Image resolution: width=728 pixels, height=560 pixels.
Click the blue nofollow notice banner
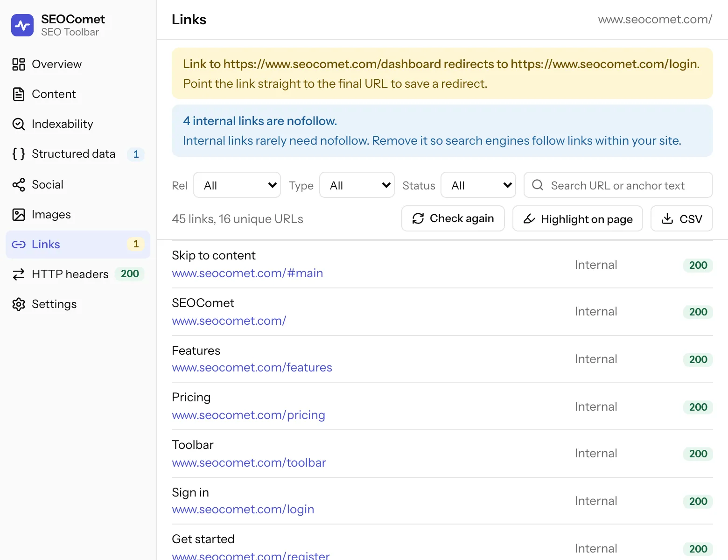click(442, 131)
